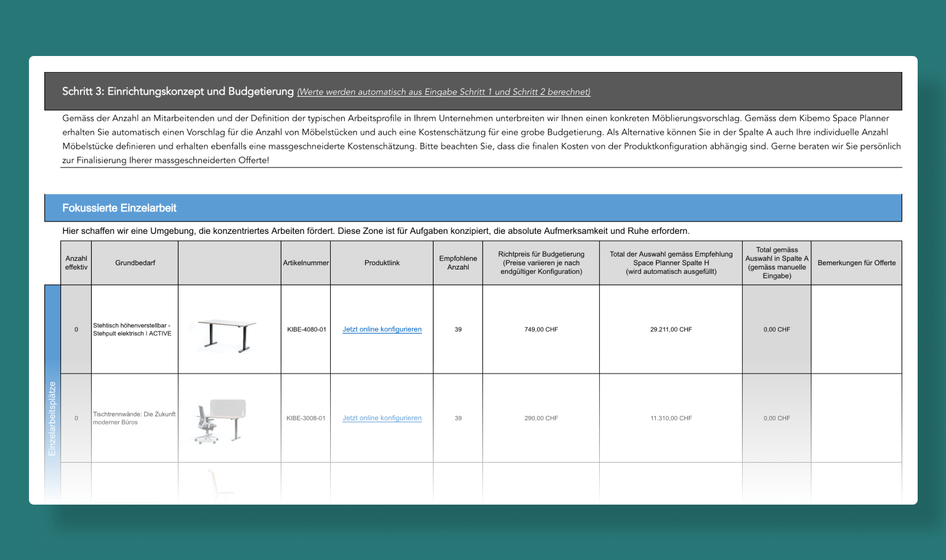Select the Anzahl effektiv cell for Tischtrennwände
The image size is (946, 560).
click(76, 418)
